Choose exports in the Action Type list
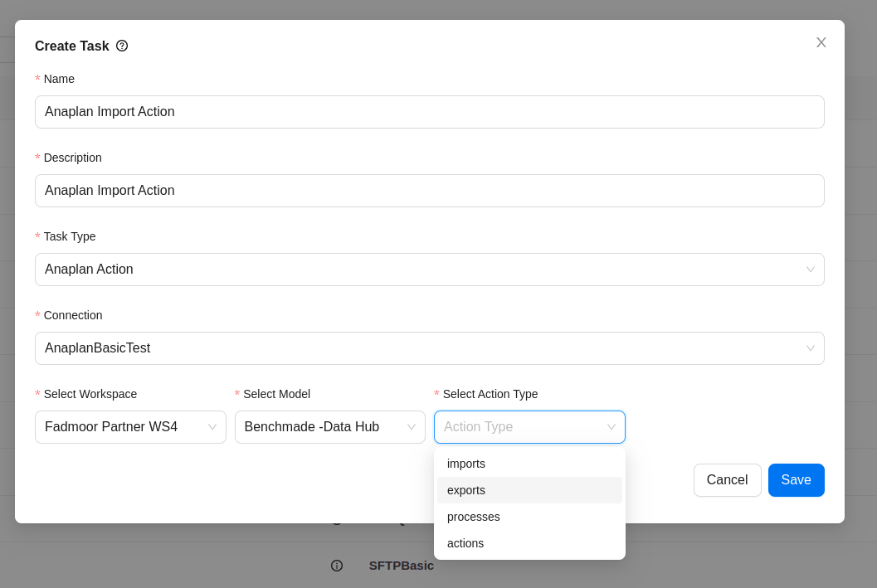Viewport: 877px width, 588px height. point(529,490)
